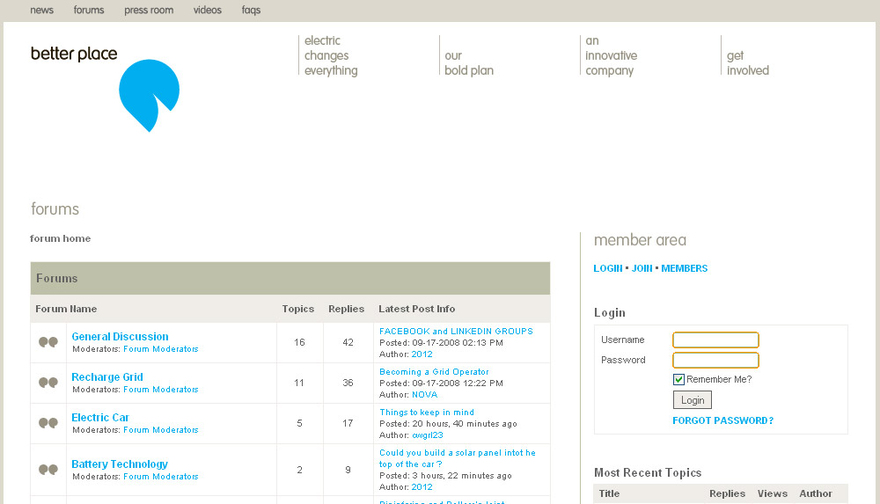Screen dimensions: 880x504
Task: Click the JOIN link in member area
Action: [x=641, y=268]
